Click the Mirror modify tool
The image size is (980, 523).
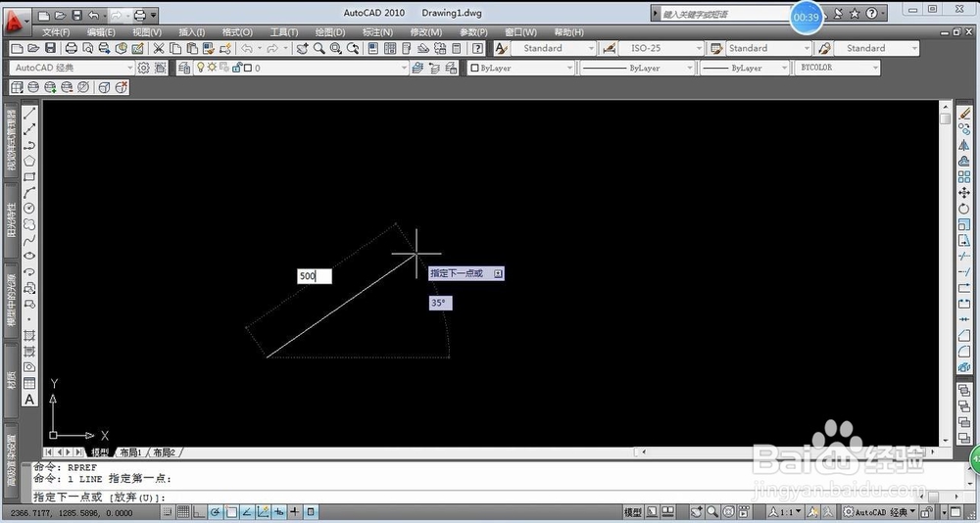coord(963,146)
